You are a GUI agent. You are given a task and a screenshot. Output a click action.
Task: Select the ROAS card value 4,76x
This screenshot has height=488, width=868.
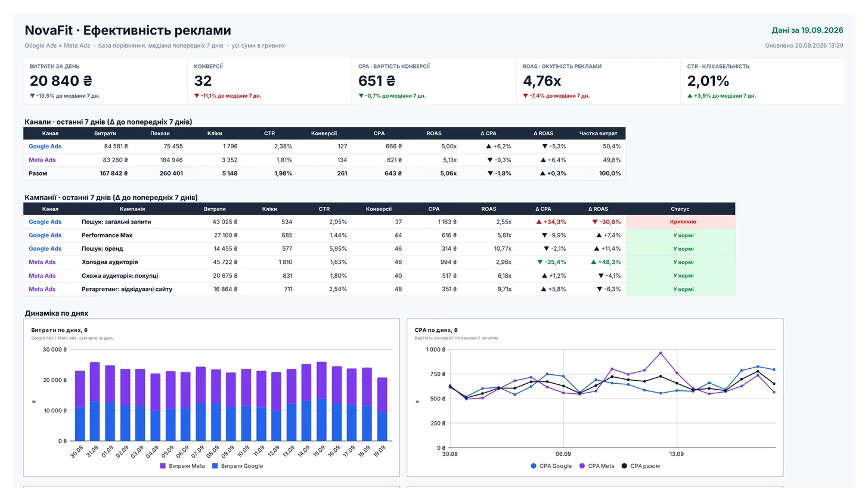[542, 81]
